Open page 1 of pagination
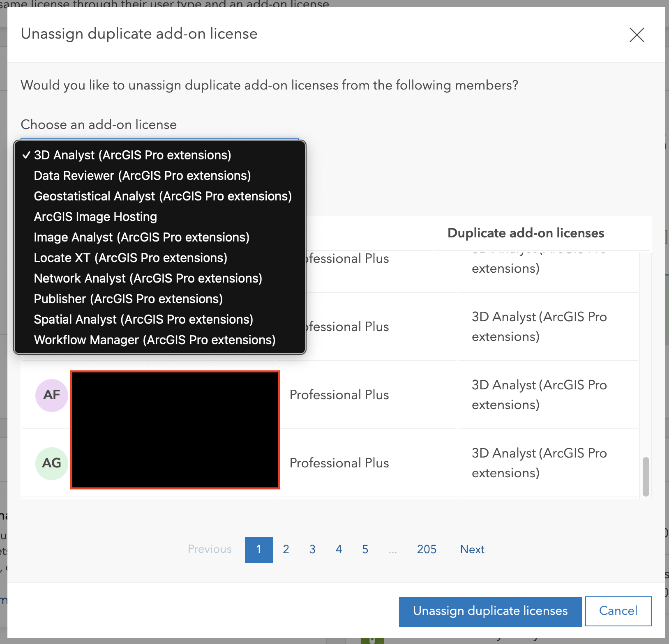 click(x=259, y=550)
